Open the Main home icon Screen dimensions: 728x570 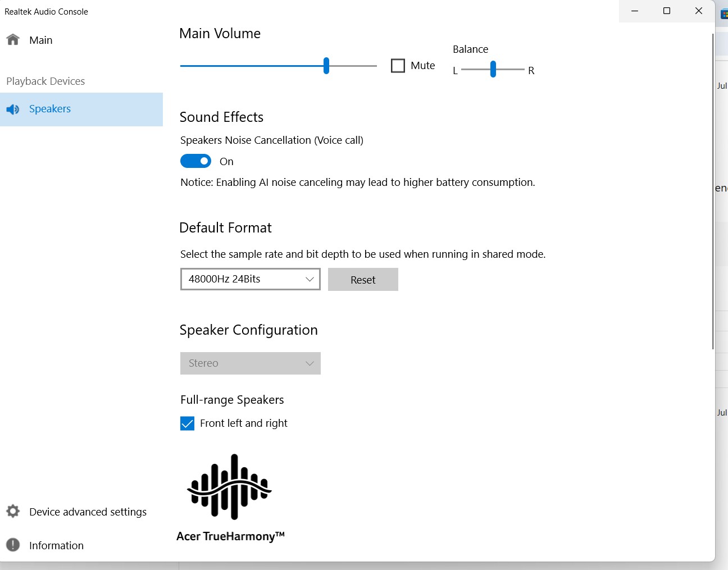click(13, 40)
